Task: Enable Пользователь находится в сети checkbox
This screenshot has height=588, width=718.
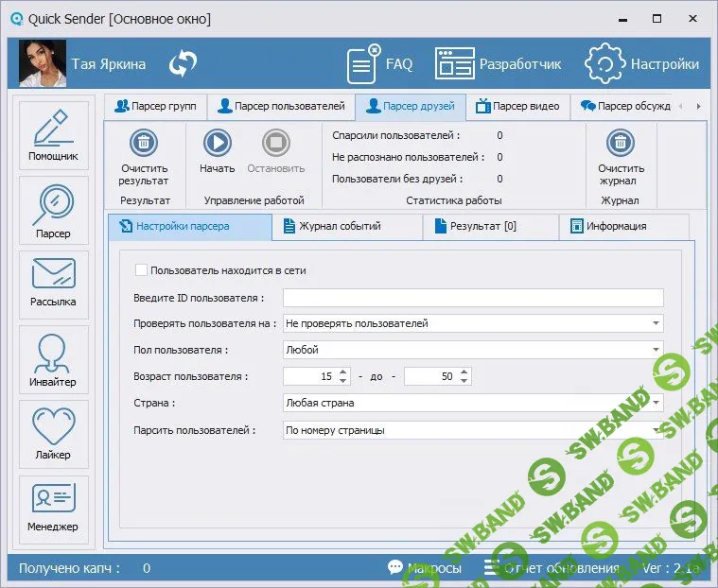Action: pos(141,270)
